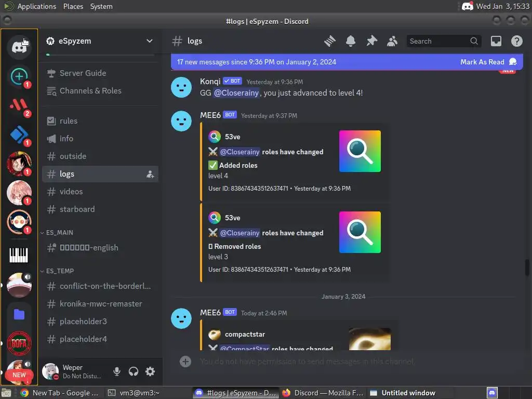Open Threads icon in channel header

tap(330, 41)
